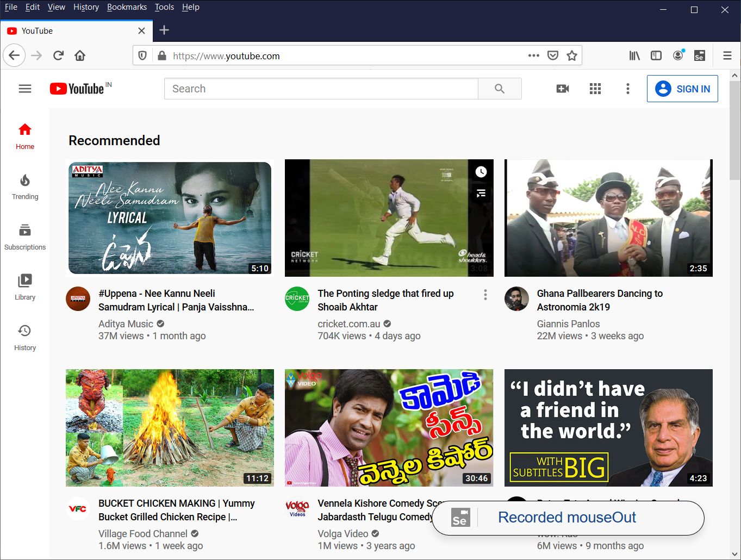This screenshot has width=741, height=560.
Task: Open Library in sidebar
Action: (x=25, y=288)
